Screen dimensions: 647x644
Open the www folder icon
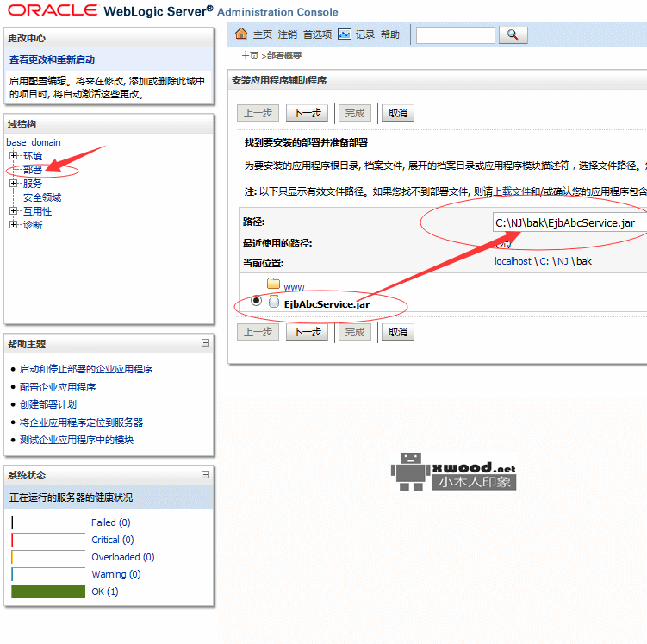[273, 284]
